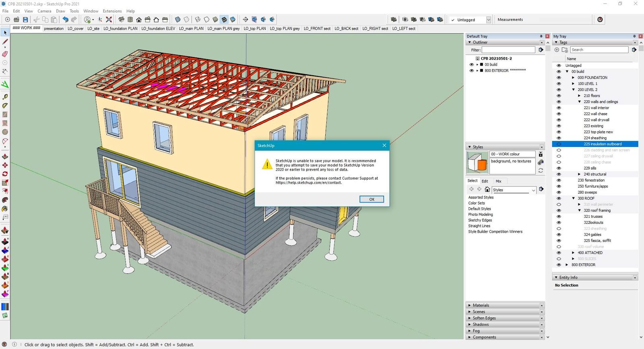Hide the 321 trusses tag
This screenshot has width=644, height=349.
[559, 217]
